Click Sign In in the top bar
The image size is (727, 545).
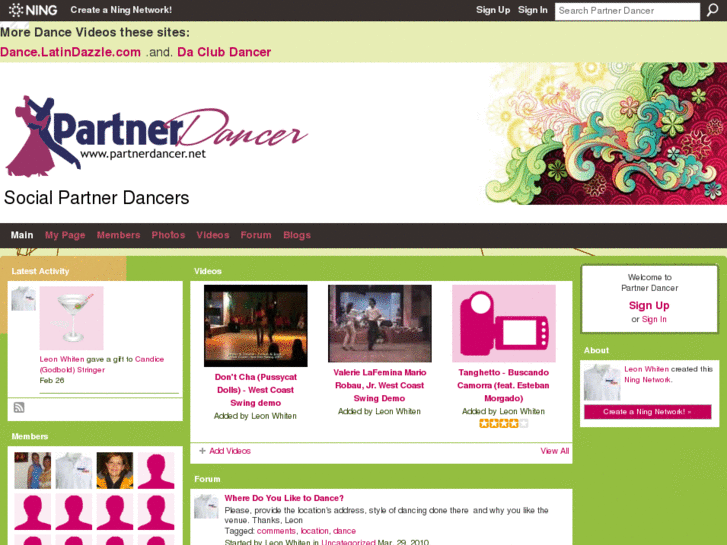pos(532,10)
